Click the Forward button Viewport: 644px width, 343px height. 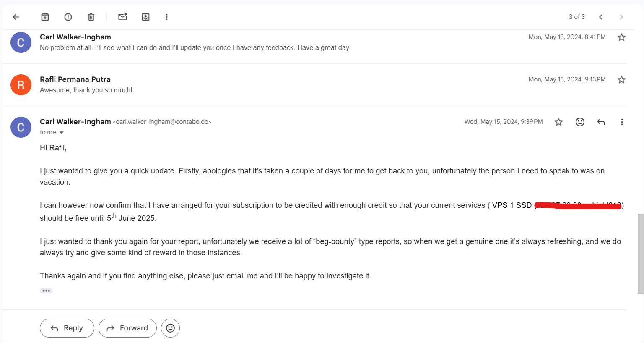coord(127,328)
